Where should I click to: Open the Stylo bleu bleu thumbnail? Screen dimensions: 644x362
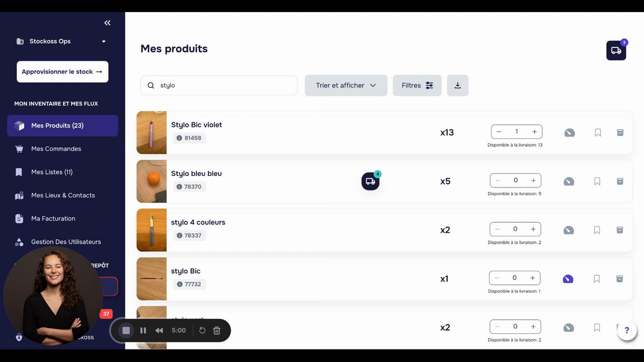pos(151,182)
